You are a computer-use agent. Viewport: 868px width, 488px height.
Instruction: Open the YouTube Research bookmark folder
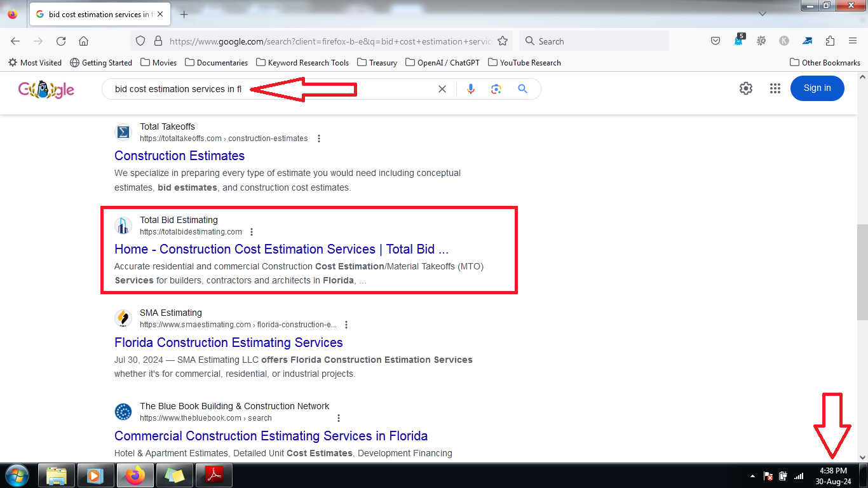click(x=524, y=62)
